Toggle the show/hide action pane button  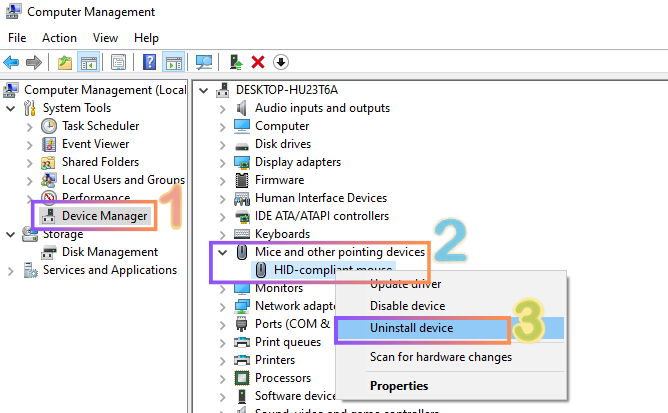click(x=173, y=62)
